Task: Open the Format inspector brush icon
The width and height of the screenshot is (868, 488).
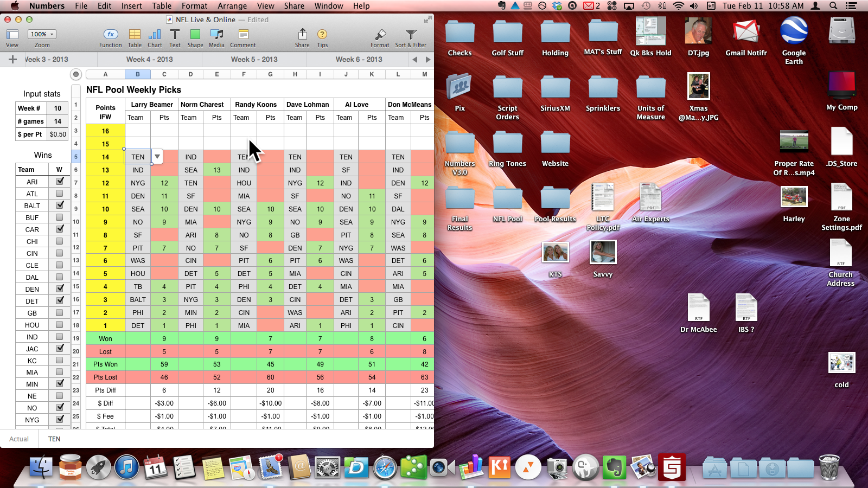Action: (380, 35)
